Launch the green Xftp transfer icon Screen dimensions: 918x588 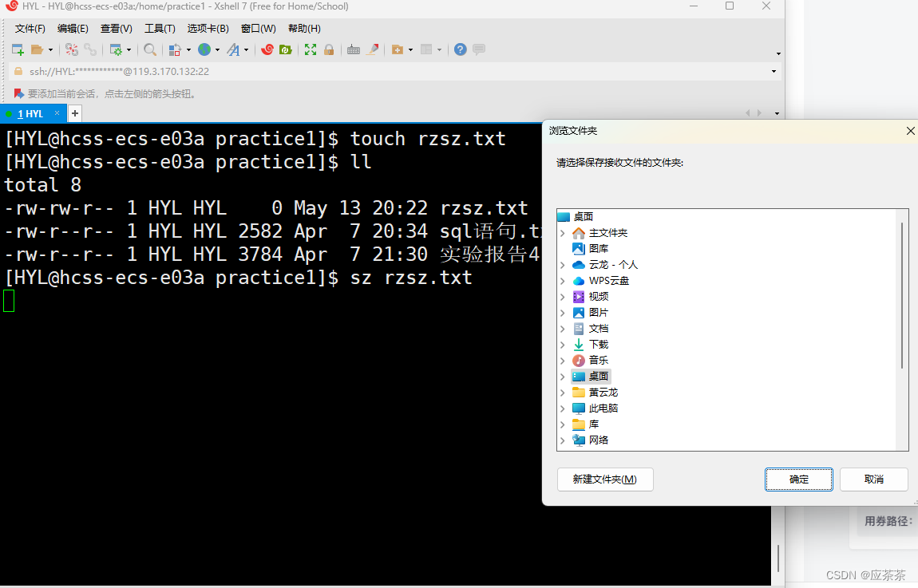click(286, 49)
